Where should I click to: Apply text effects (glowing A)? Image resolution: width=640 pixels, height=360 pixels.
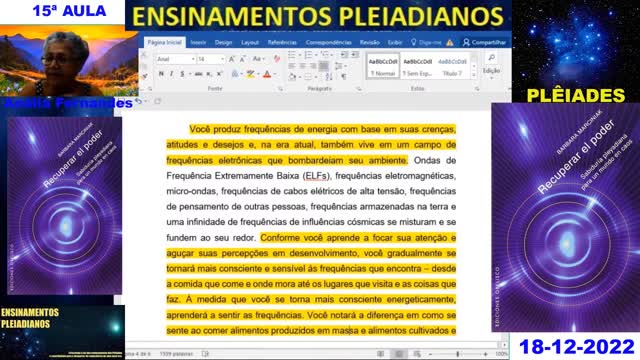[235, 74]
